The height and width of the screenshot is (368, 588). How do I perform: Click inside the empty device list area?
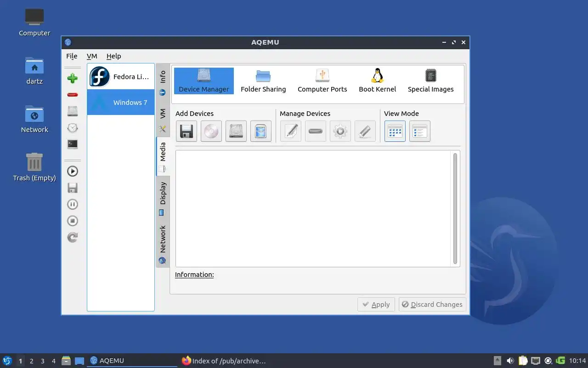point(313,208)
